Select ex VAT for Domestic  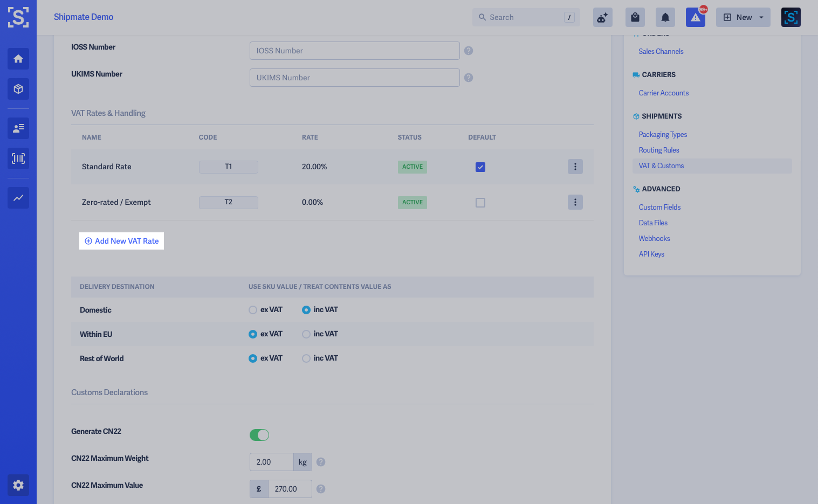253,310
